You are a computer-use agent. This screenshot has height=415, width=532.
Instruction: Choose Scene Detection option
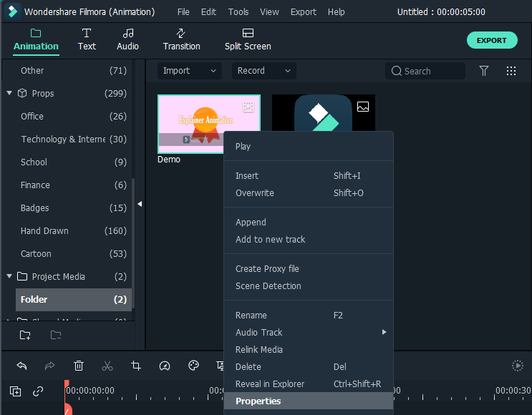(309, 285)
